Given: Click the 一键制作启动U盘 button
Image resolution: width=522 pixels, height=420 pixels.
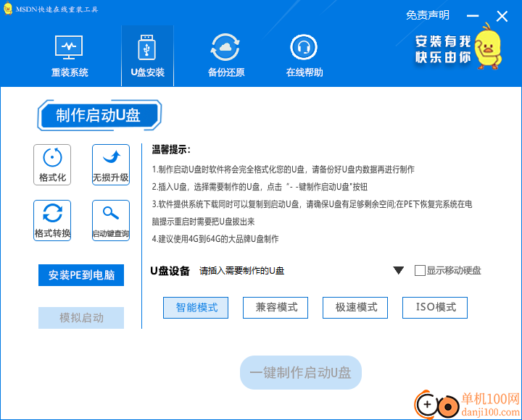Looking at the screenshot, I should point(301,372).
